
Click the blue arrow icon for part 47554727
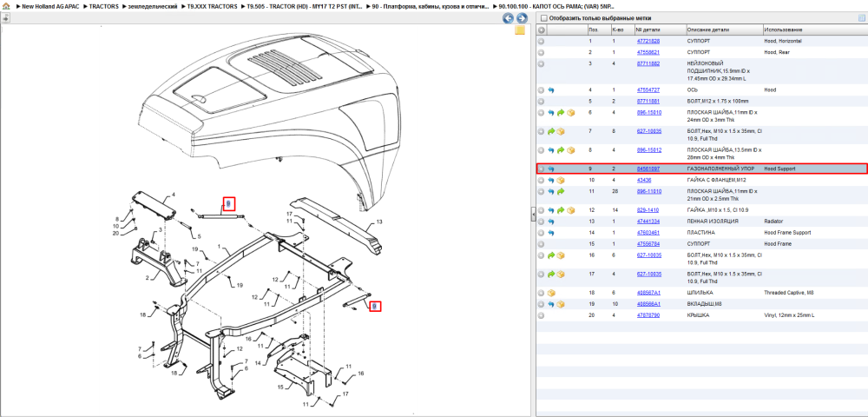coord(551,89)
